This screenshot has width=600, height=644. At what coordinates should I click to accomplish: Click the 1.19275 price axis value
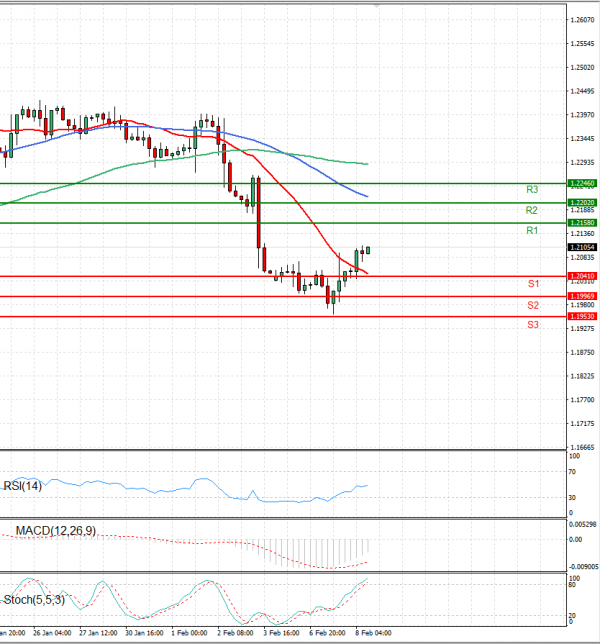[582, 329]
